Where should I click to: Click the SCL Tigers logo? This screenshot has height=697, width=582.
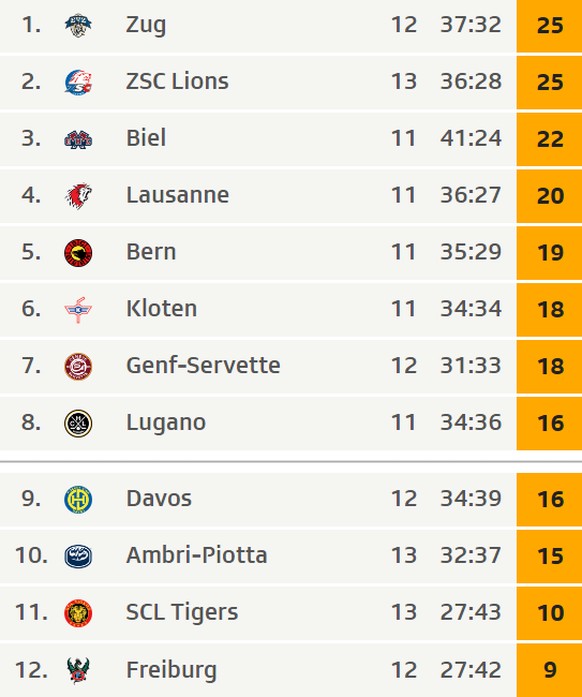78,613
